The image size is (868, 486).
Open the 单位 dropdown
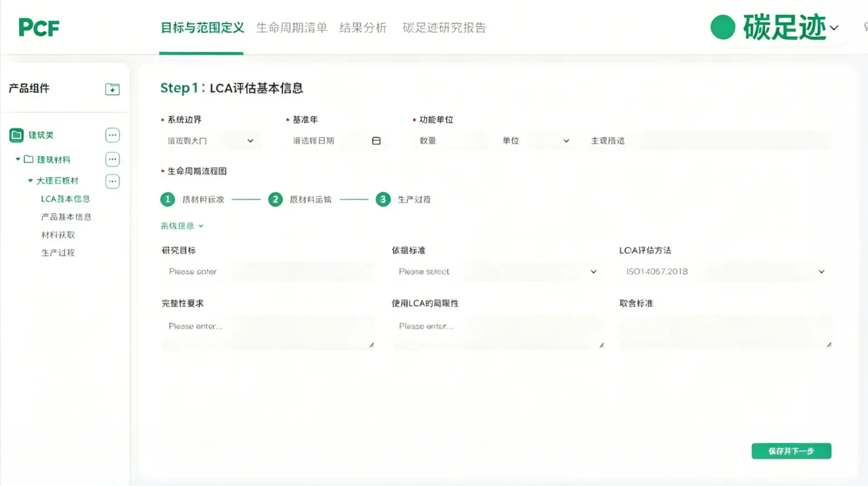(565, 140)
